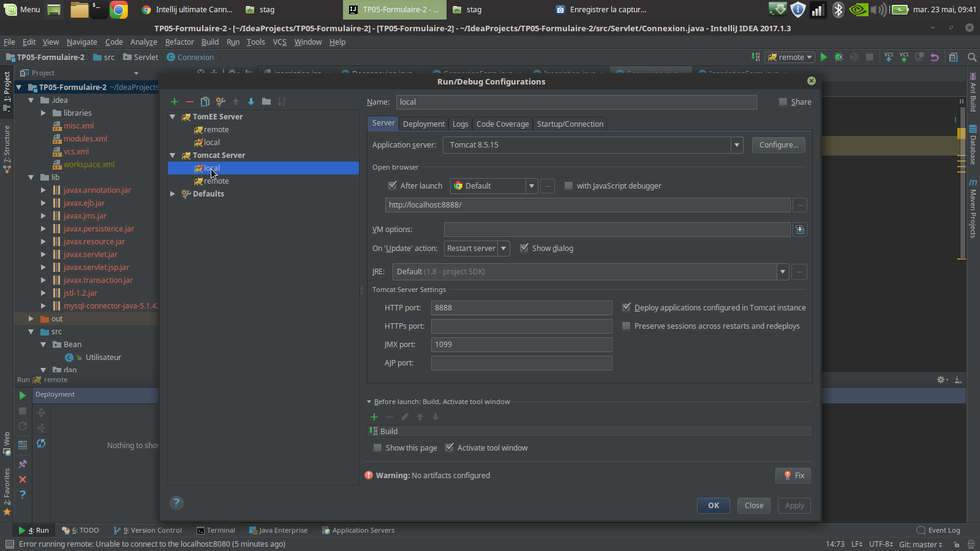980x551 pixels.
Task: Pin the Run tab
Action: 23,464
